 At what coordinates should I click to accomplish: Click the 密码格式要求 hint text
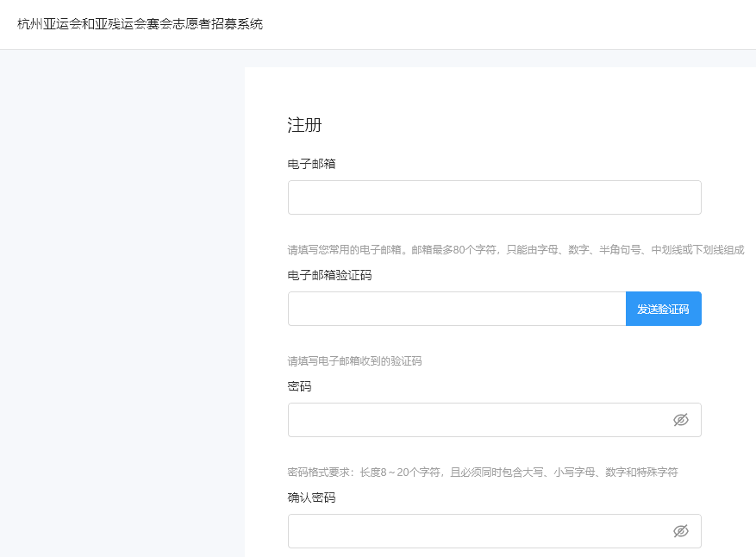pyautogui.click(x=482, y=473)
